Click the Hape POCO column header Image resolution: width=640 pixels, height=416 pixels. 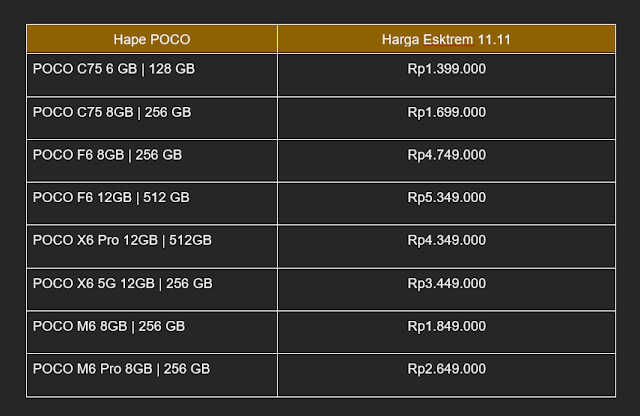(x=152, y=40)
